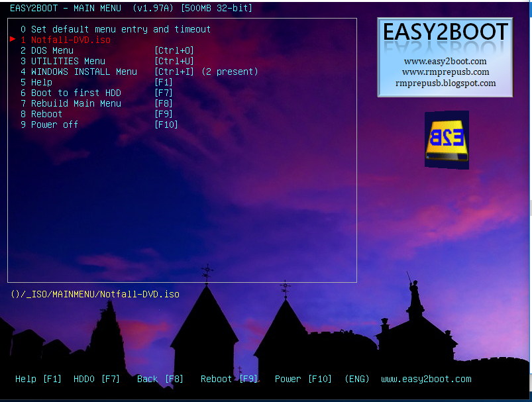Click the [Ctrl+I] hotkey label
This screenshot has width=532, height=402.
tap(174, 72)
